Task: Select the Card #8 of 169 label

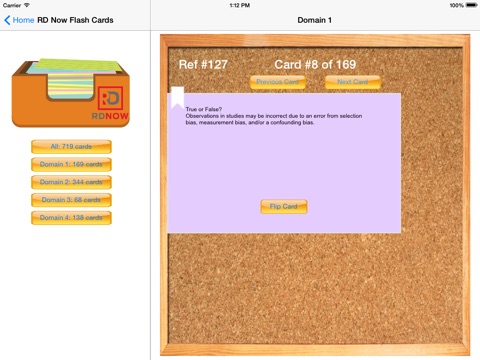Action: 315,64
